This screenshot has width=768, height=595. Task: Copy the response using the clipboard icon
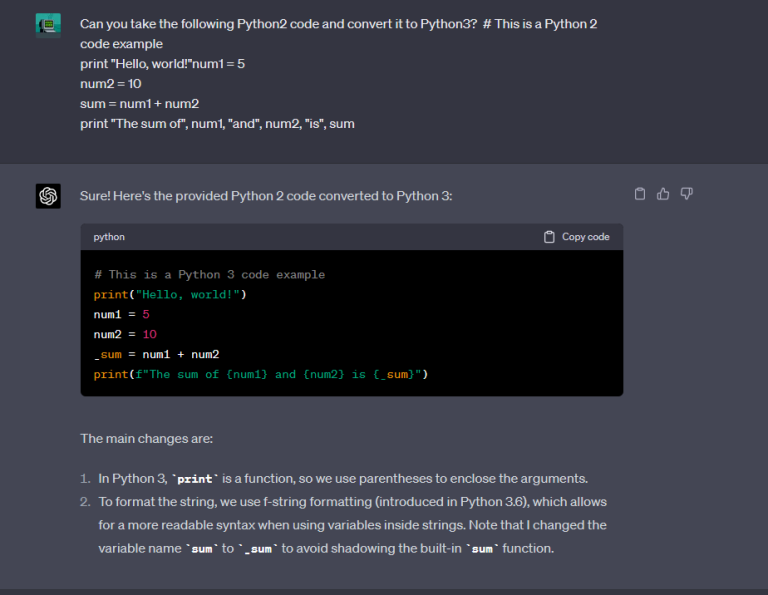pyautogui.click(x=640, y=194)
